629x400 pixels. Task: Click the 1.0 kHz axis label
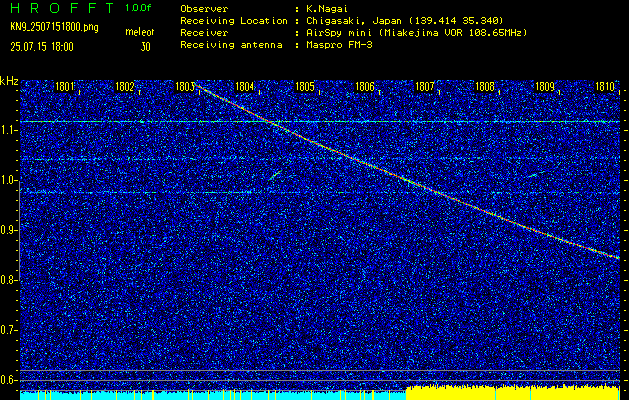coord(8,180)
